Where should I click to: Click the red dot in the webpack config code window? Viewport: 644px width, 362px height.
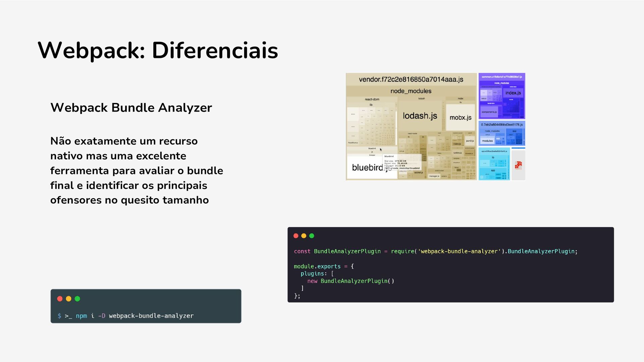click(x=296, y=236)
